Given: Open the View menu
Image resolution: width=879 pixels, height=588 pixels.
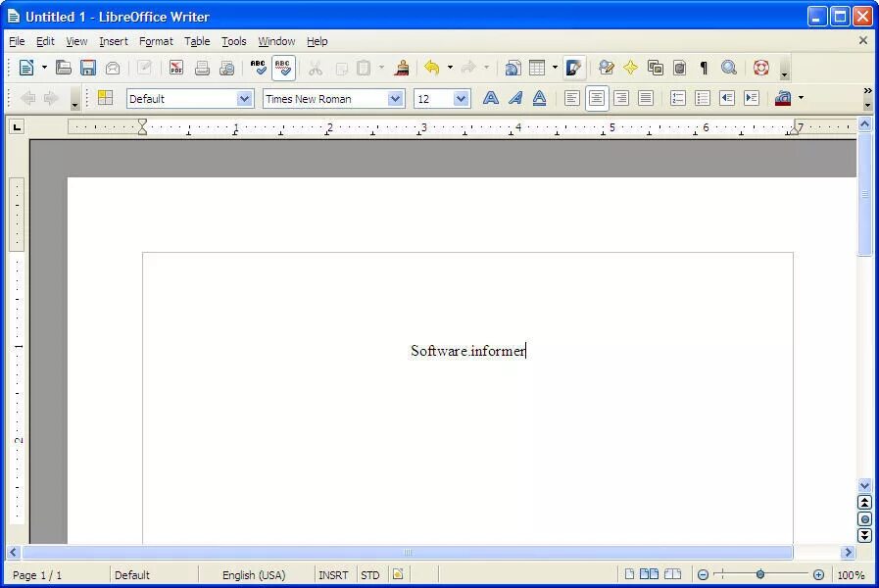Looking at the screenshot, I should pyautogui.click(x=76, y=41).
